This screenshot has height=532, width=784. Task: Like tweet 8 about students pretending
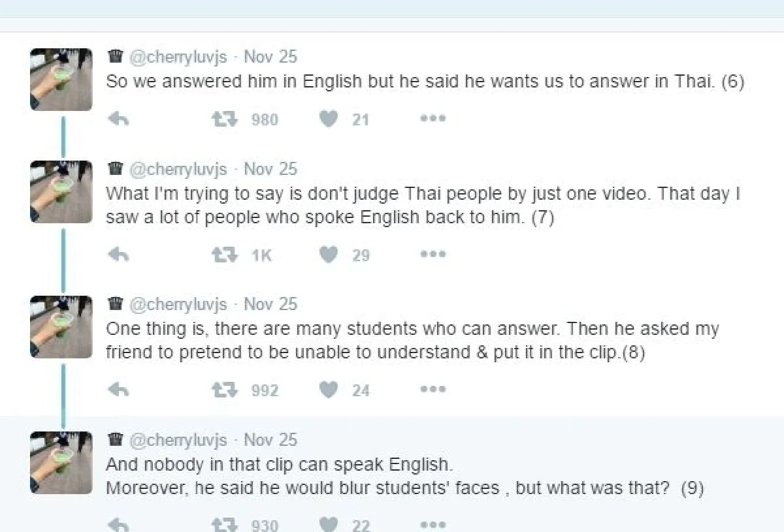coord(329,389)
